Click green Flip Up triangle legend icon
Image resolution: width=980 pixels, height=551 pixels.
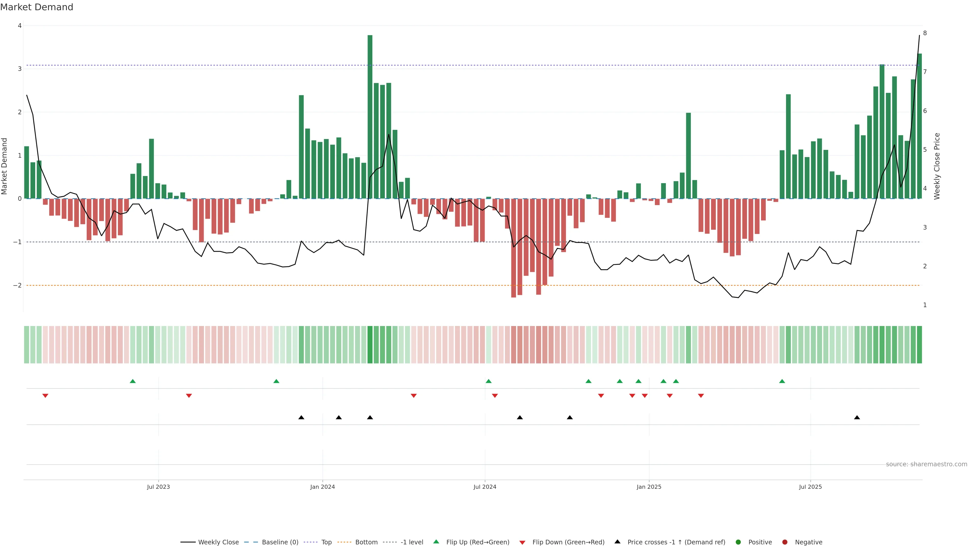[x=436, y=542]
